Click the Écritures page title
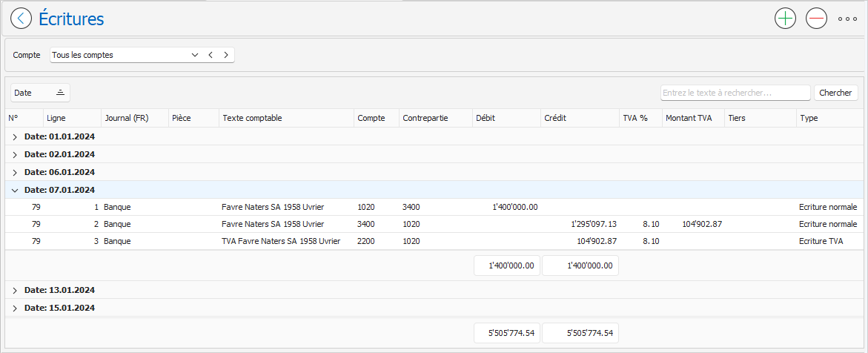This screenshot has width=868, height=353. 71,19
